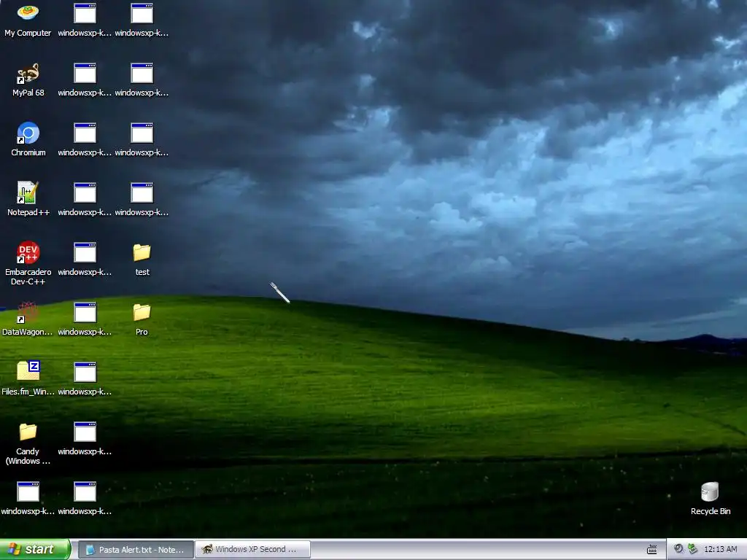Click the grey speaker volume tray icon
The height and width of the screenshot is (560, 747).
tap(678, 549)
